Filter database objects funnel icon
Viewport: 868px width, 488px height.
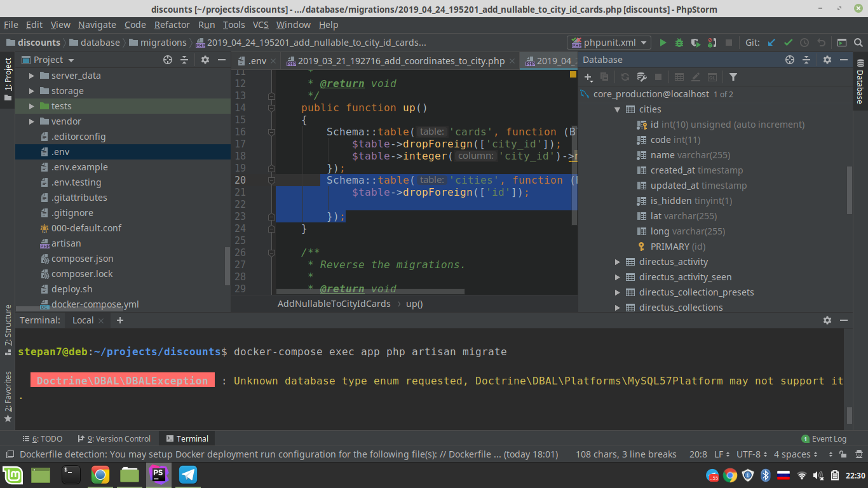point(733,77)
